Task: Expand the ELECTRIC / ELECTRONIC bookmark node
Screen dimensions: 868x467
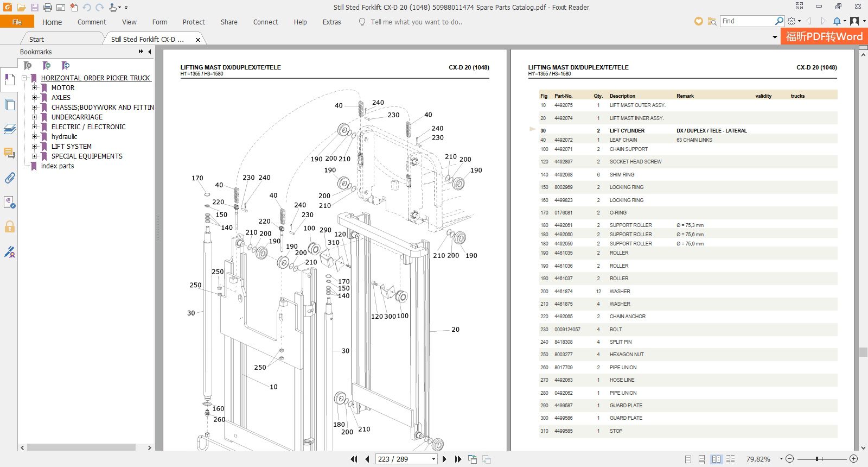Action: pyautogui.click(x=35, y=127)
